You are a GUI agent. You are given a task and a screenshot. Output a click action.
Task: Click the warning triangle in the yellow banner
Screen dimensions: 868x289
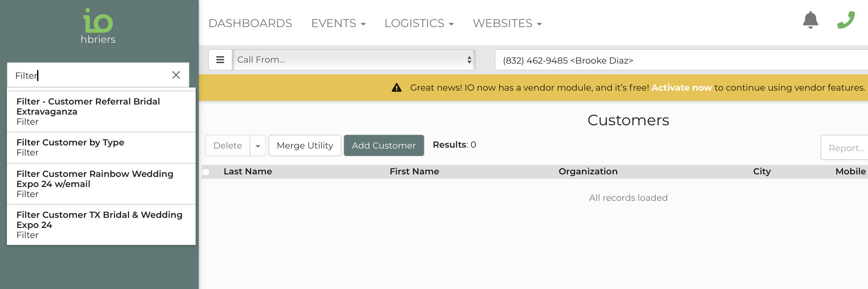point(396,88)
